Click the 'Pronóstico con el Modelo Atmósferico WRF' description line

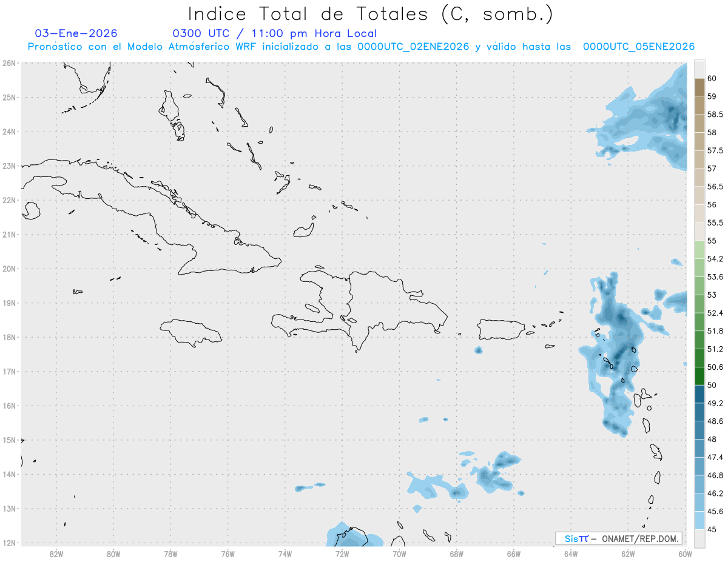[361, 47]
